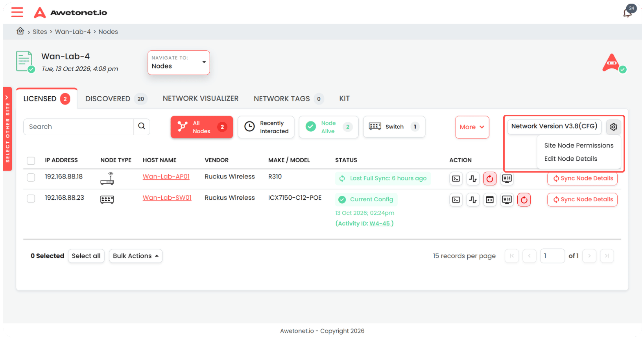Tick checkbox for 192.168.88.23

31,198
